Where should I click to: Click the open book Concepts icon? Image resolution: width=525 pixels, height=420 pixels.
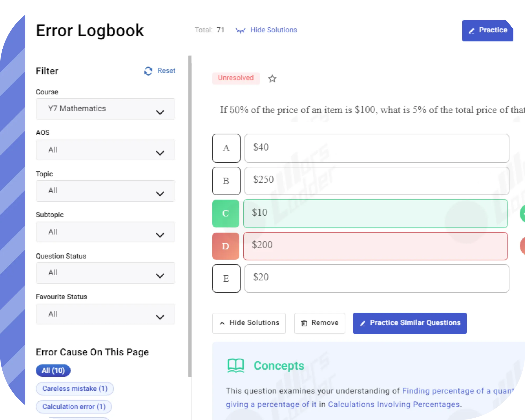[236, 366]
